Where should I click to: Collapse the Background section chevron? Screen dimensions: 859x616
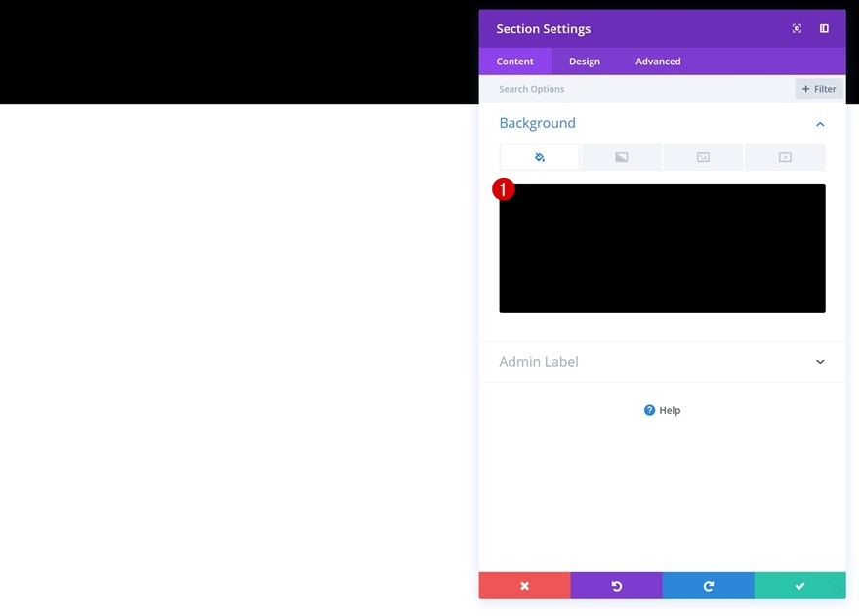point(820,124)
